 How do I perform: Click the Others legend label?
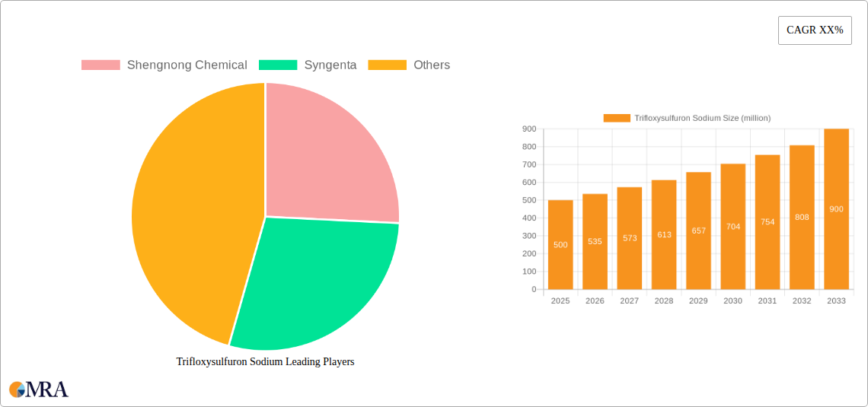coord(432,65)
